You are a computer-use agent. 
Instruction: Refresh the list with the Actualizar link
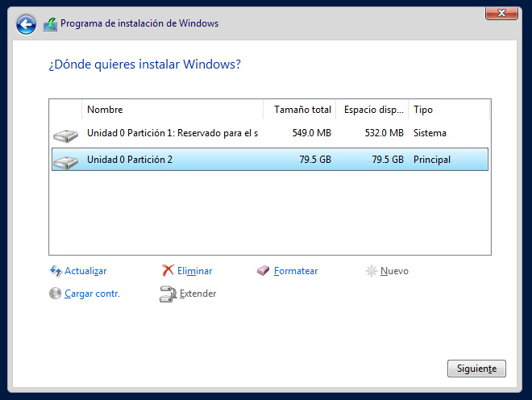point(85,271)
